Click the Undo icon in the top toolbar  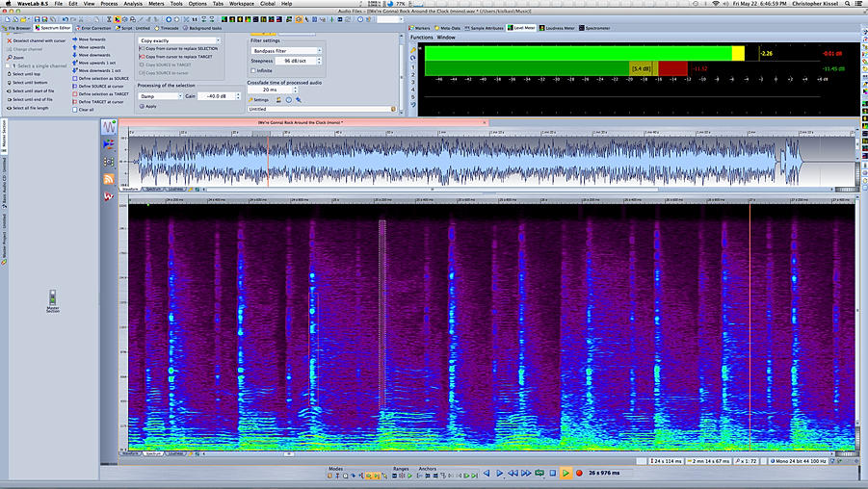click(66, 19)
